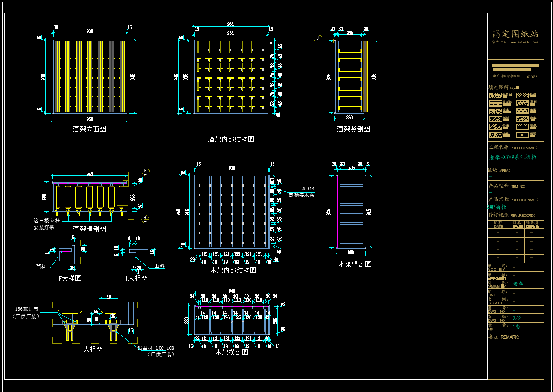The height and width of the screenshot is (392, 553).
Task: Select the 填充图解 hatch legend heading
Action: 498,87
